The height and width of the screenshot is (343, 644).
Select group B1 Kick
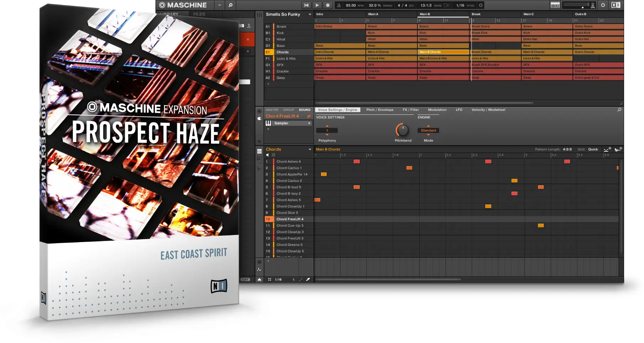click(x=289, y=33)
